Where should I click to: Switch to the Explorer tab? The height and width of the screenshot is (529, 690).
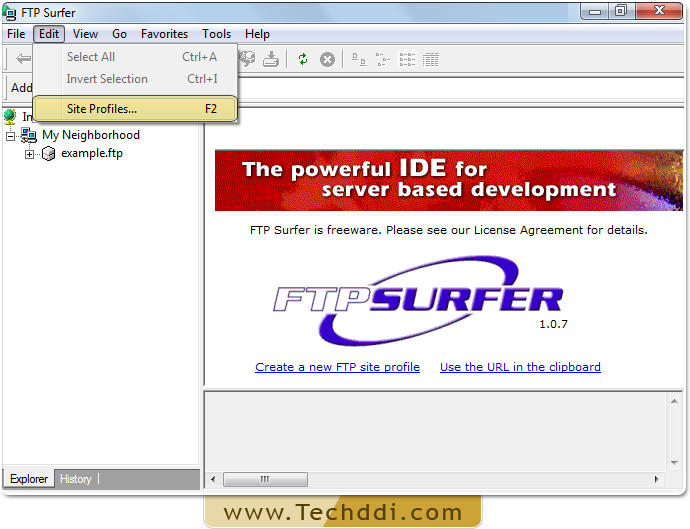coord(29,479)
